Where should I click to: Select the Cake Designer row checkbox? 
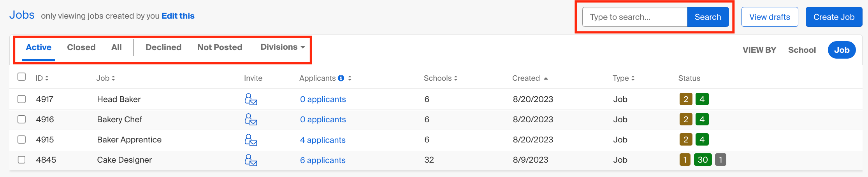click(x=22, y=160)
